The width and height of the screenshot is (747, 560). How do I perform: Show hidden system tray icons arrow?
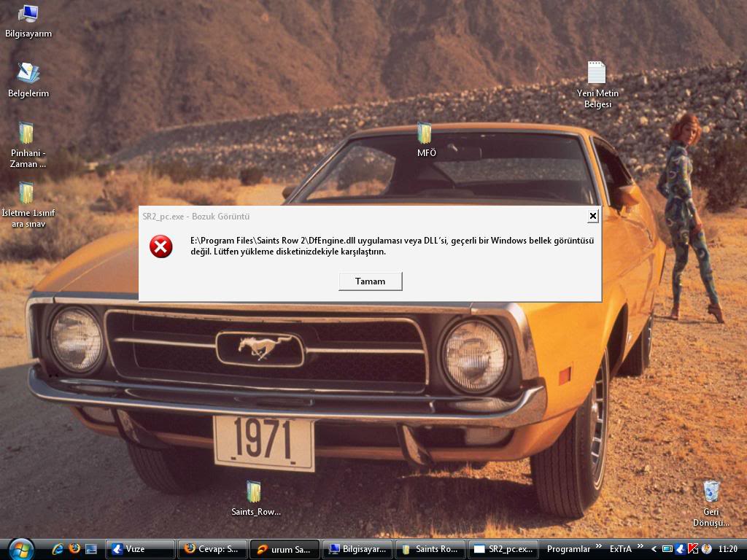[654, 549]
